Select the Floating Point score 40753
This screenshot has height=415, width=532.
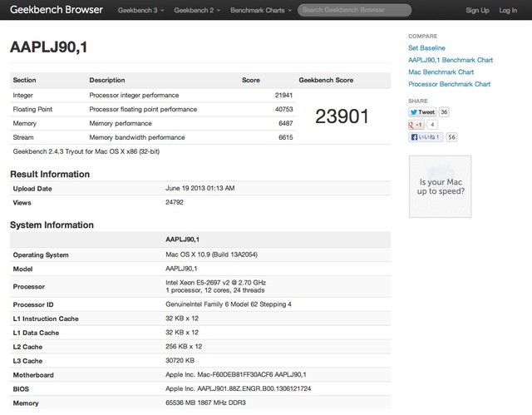pyautogui.click(x=283, y=109)
